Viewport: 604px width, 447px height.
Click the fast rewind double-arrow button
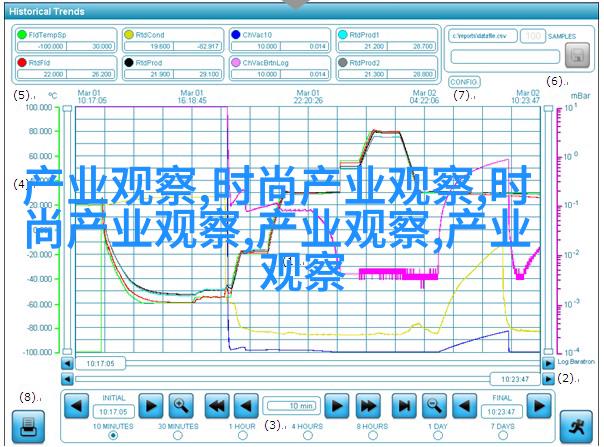click(216, 406)
